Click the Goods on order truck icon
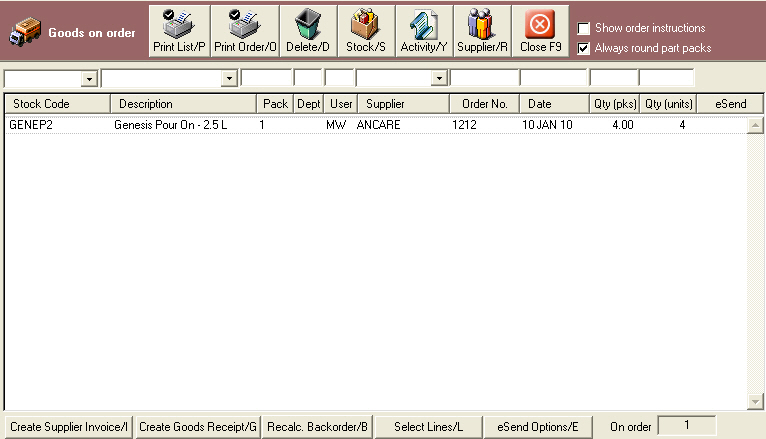The width and height of the screenshot is (766, 439). click(x=24, y=32)
